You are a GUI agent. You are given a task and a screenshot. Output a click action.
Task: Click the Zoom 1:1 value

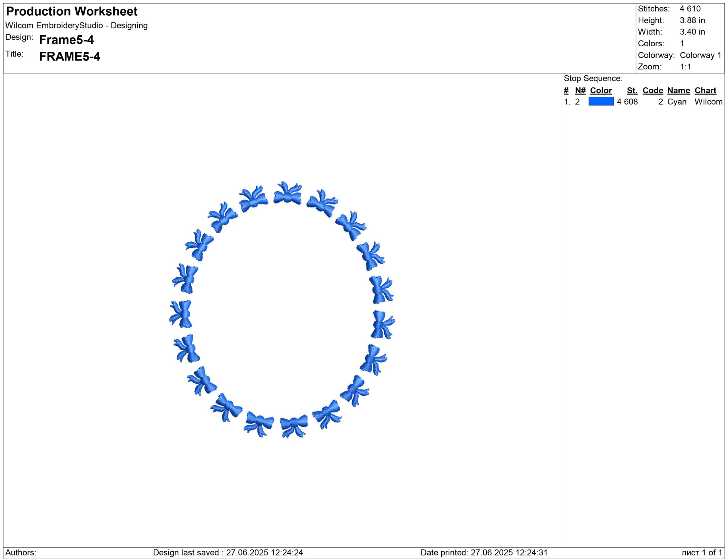(685, 67)
